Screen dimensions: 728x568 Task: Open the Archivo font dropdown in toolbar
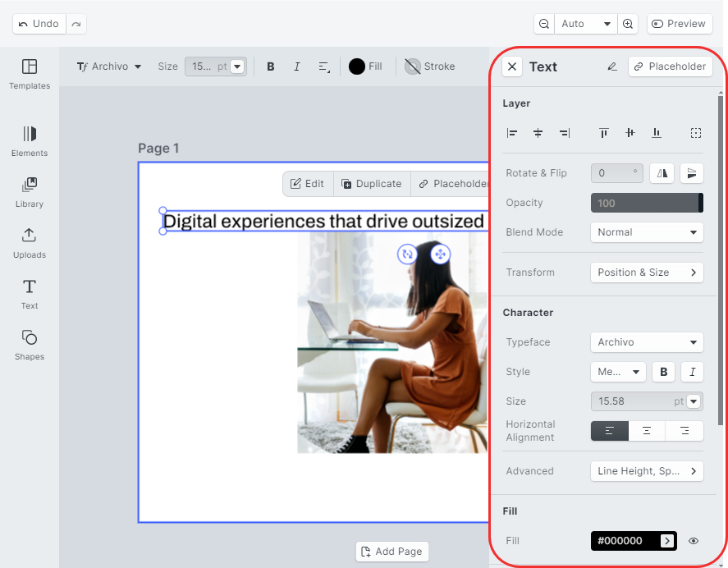coord(109,66)
